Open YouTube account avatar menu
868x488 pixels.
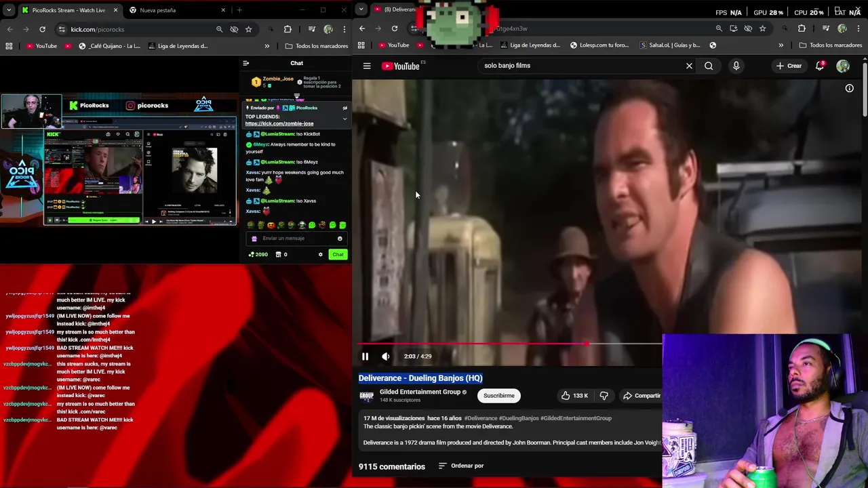pos(843,66)
